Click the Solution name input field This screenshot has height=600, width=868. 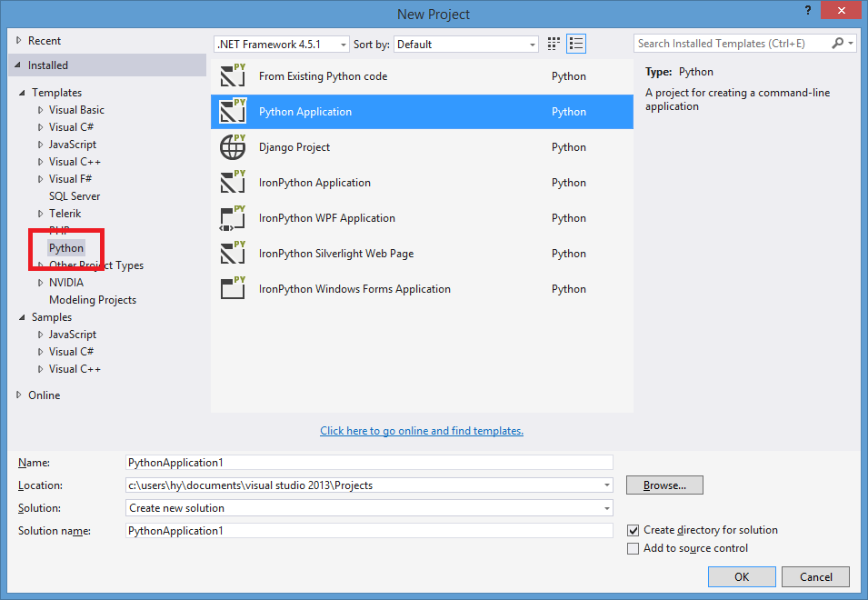pos(369,531)
